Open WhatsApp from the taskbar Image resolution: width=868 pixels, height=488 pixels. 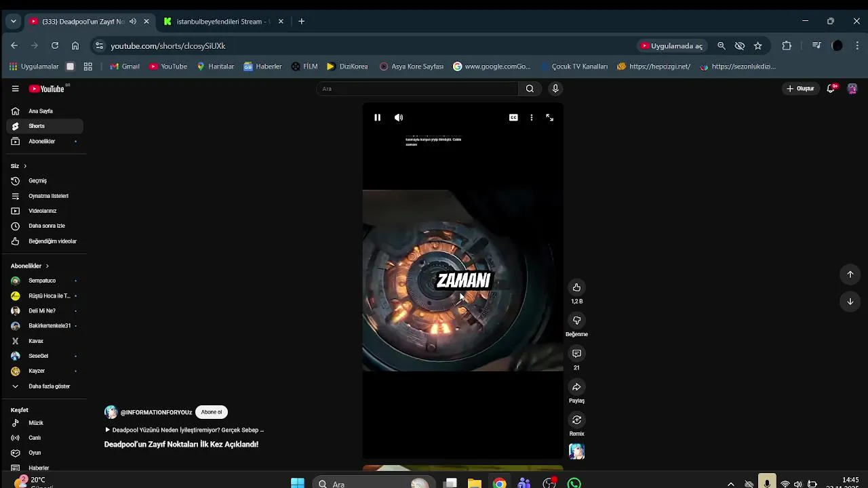point(574,483)
